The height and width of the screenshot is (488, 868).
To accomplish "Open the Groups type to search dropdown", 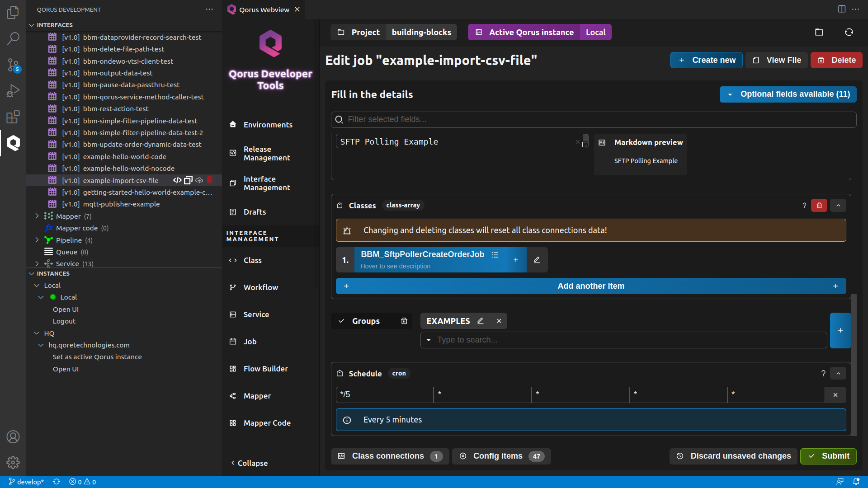I will point(623,340).
